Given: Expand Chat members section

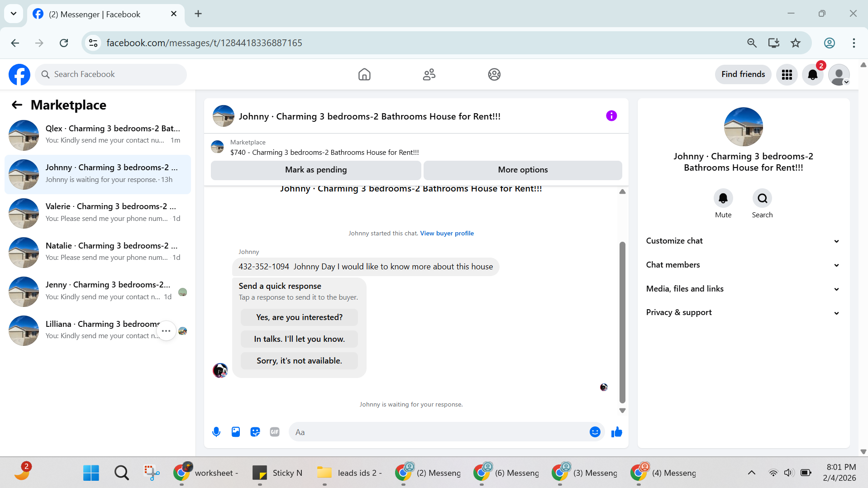Looking at the screenshot, I should pos(743,265).
